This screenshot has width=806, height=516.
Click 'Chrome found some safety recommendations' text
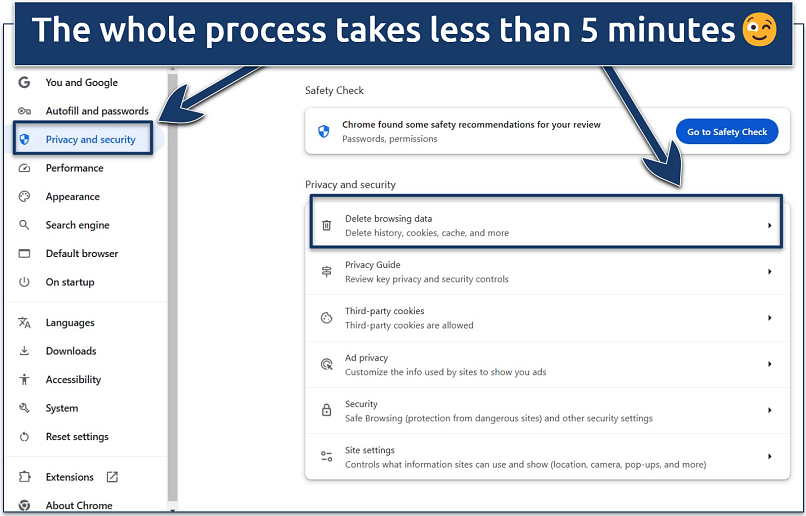coord(471,124)
